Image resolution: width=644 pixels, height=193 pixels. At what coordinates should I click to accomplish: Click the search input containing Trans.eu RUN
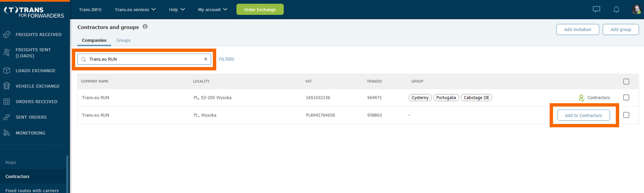(144, 59)
